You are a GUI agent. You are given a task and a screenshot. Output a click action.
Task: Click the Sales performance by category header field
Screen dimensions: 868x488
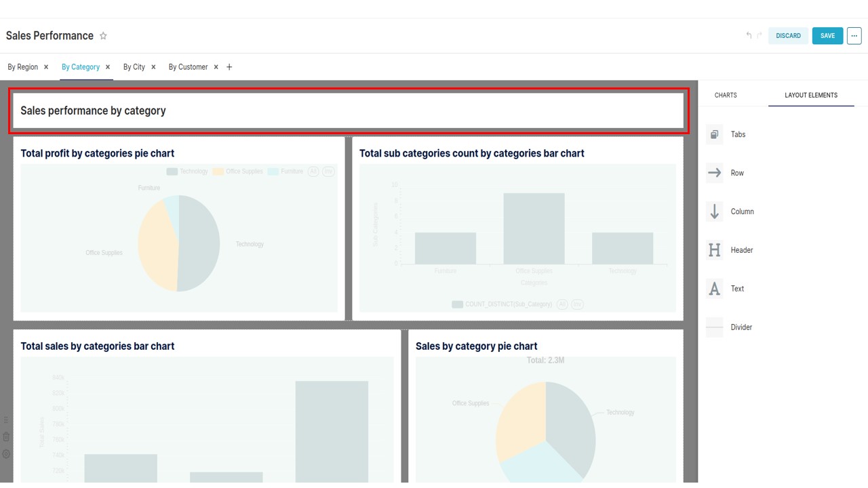coord(348,110)
